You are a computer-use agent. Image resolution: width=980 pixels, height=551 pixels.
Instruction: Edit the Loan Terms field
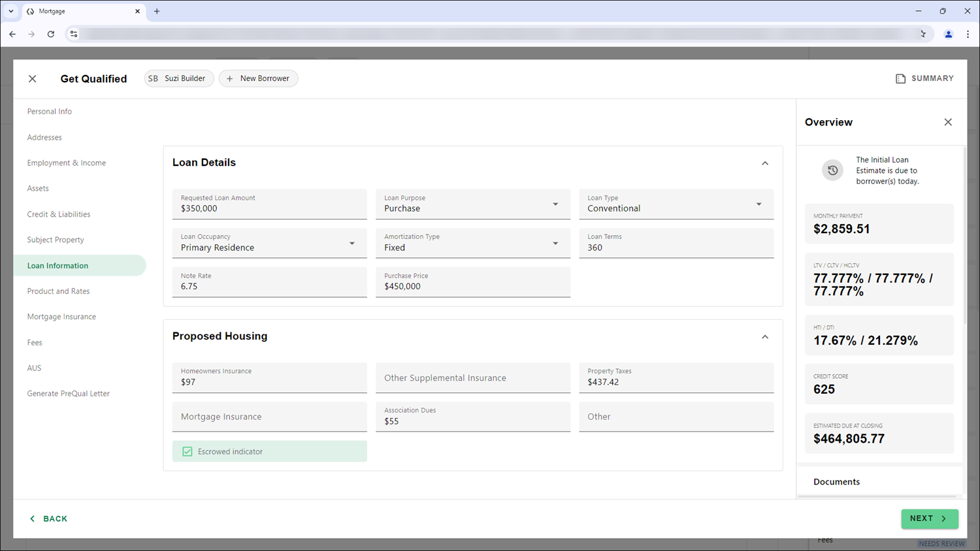point(676,243)
